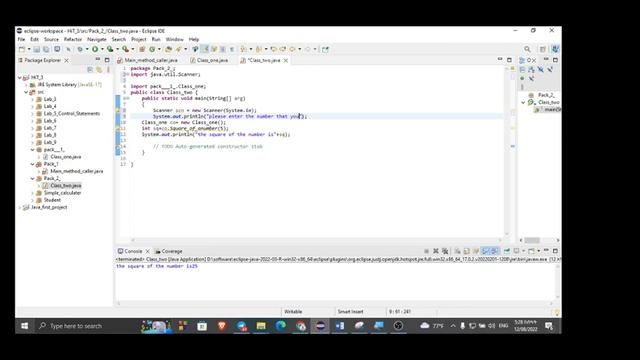The image size is (640, 360).
Task: Expand the JRE System Library node
Action: point(26,84)
